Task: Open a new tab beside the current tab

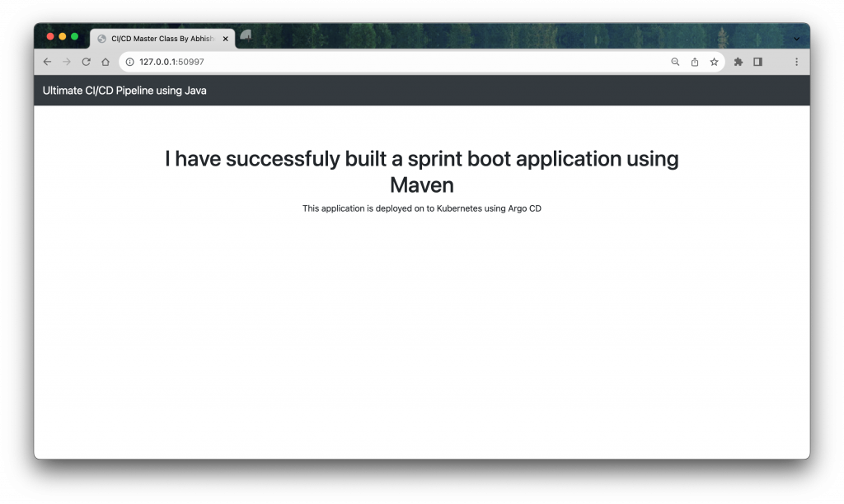Action: (246, 35)
